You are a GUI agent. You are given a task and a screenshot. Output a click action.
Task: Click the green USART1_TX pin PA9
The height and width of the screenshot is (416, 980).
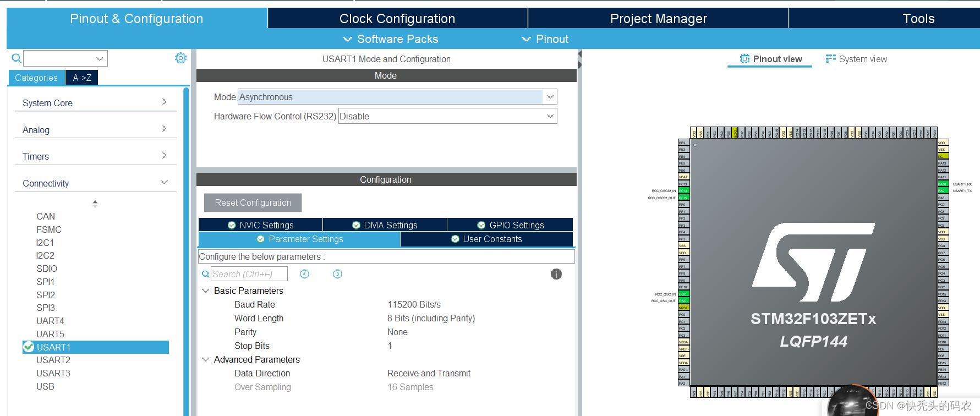pyautogui.click(x=943, y=190)
